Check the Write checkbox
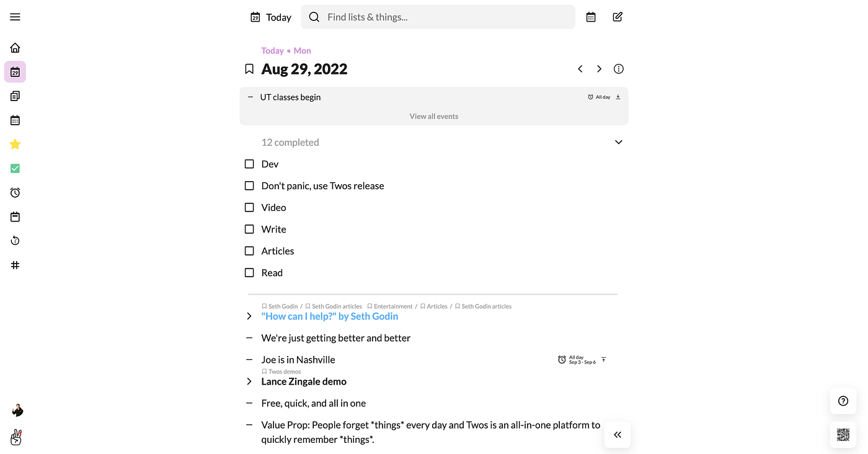The image size is (868, 454). coord(249,229)
